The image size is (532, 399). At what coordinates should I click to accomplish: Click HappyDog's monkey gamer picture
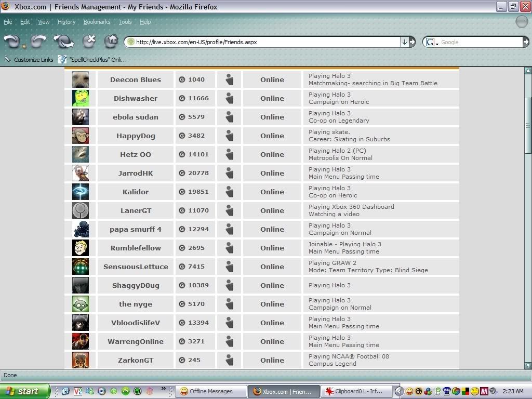point(81,136)
